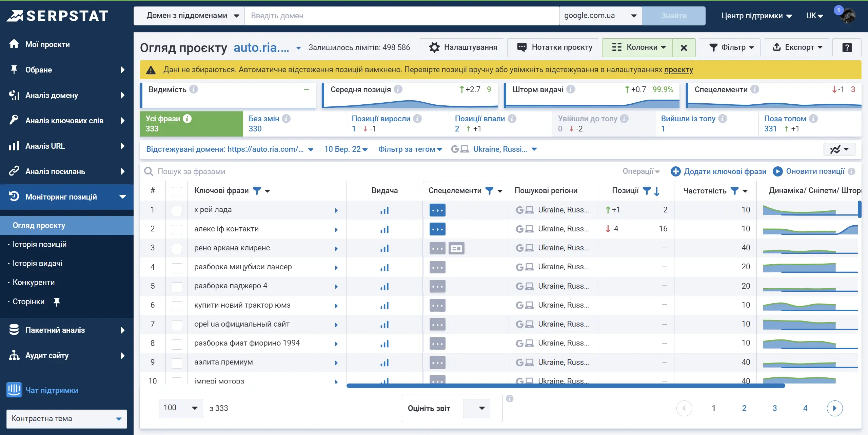Sort Позиції column descending arrow
868x435 pixels.
[x=657, y=191]
